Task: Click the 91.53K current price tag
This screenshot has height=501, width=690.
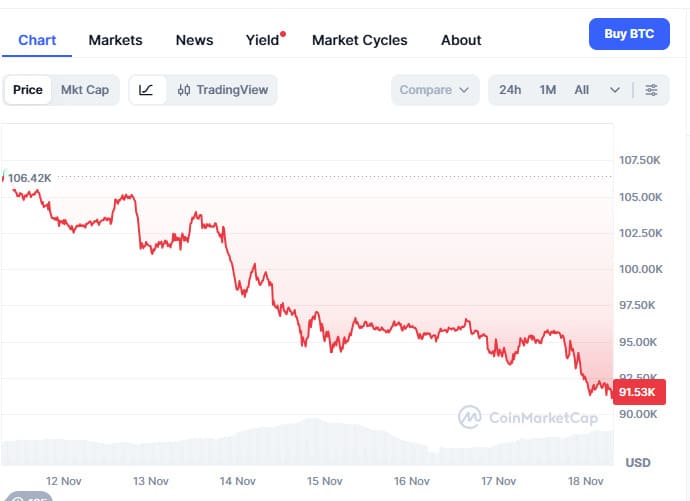Action: (x=637, y=393)
